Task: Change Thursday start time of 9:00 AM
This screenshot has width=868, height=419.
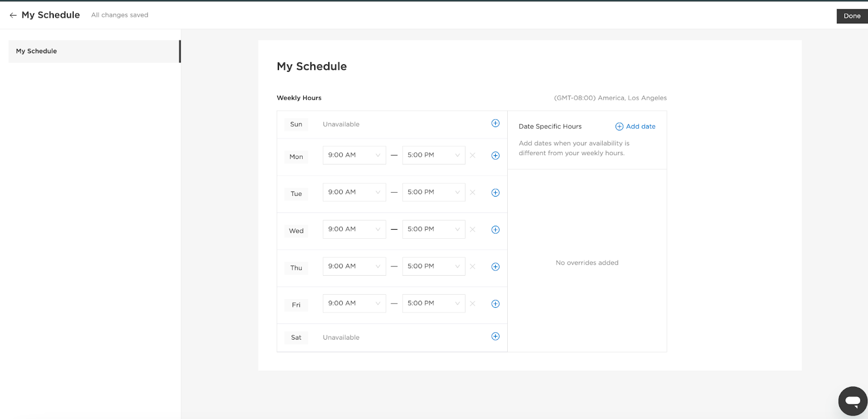Action: (354, 266)
